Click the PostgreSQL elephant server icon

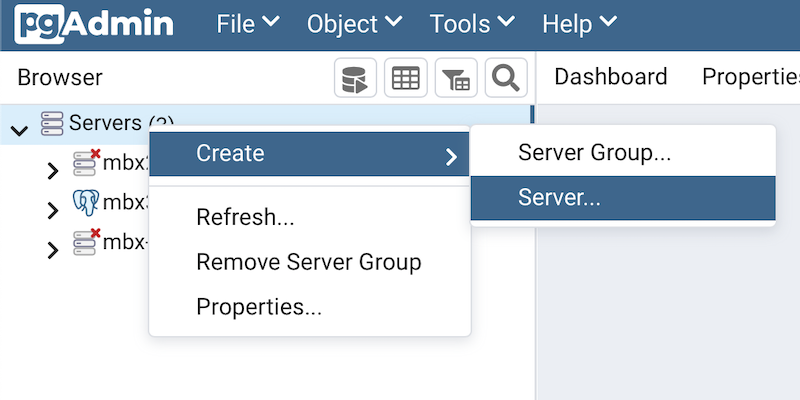86,202
